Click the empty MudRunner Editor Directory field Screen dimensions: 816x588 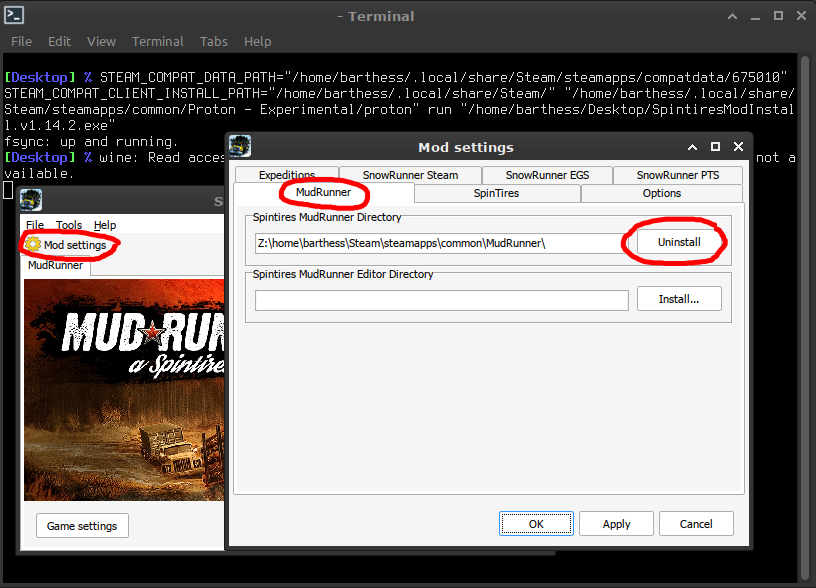coord(441,300)
